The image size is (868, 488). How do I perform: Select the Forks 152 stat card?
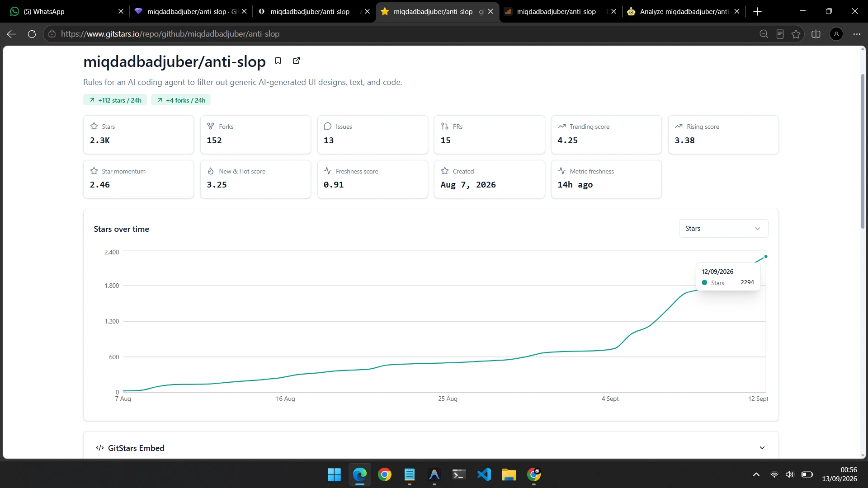coord(255,135)
